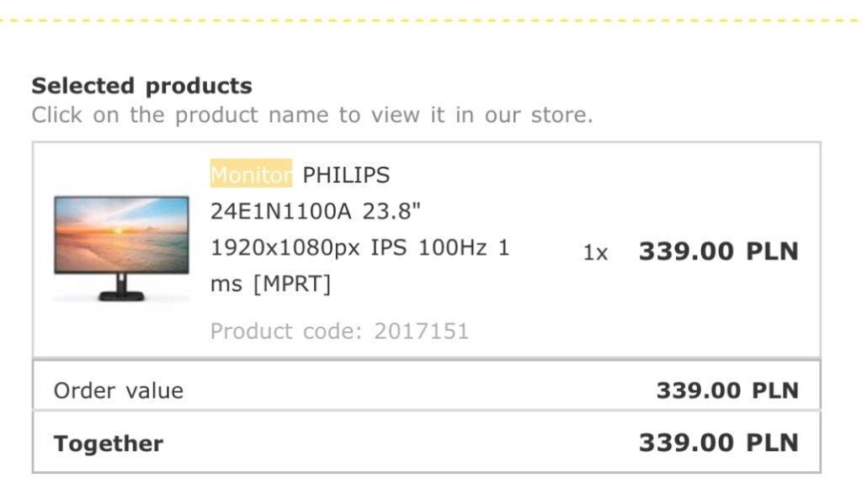Screen dimensions: 862x504
Task: Click the product name instruction subtitle
Action: click(x=312, y=115)
